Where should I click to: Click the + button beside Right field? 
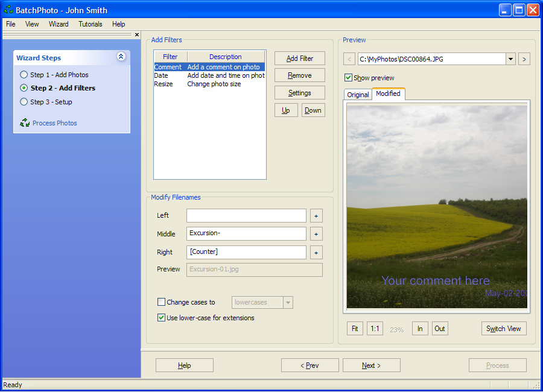tap(316, 253)
